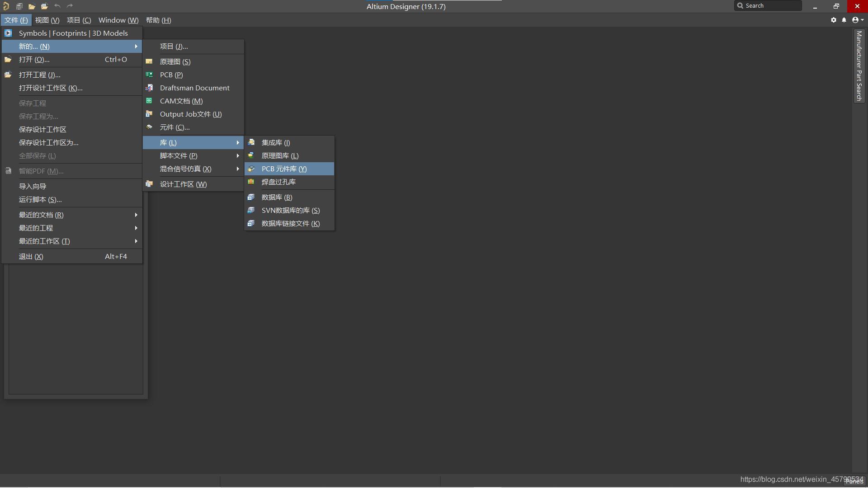Expand the 最近的文档 (R) submenu arrow
The width and height of the screenshot is (868, 488).
(136, 215)
